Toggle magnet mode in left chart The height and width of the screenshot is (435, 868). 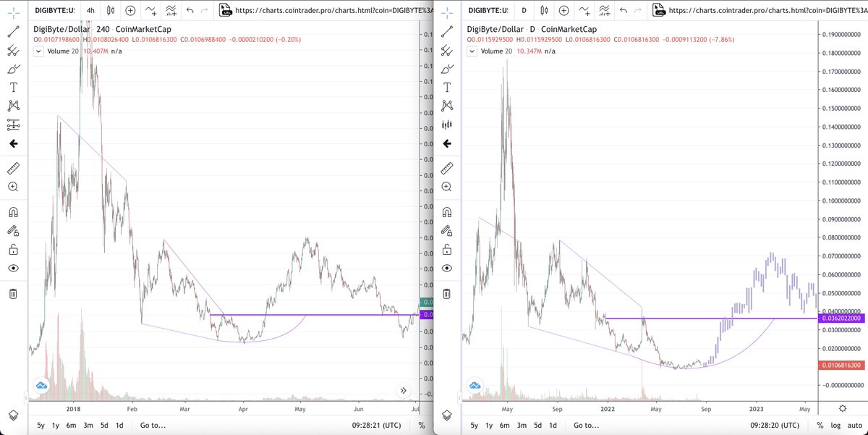(x=13, y=212)
